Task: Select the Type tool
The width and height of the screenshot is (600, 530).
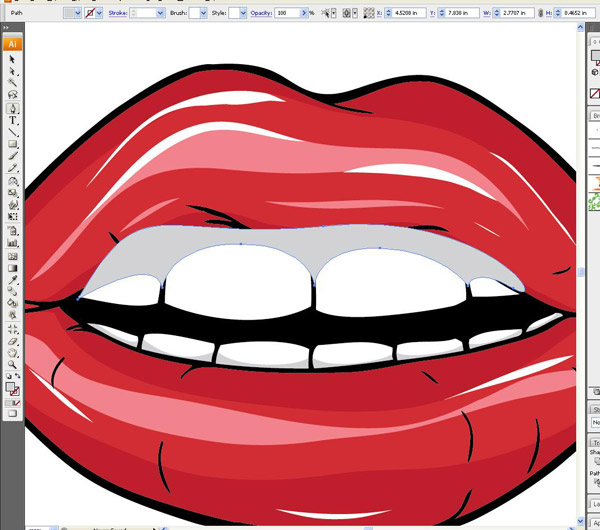Action: click(x=13, y=120)
